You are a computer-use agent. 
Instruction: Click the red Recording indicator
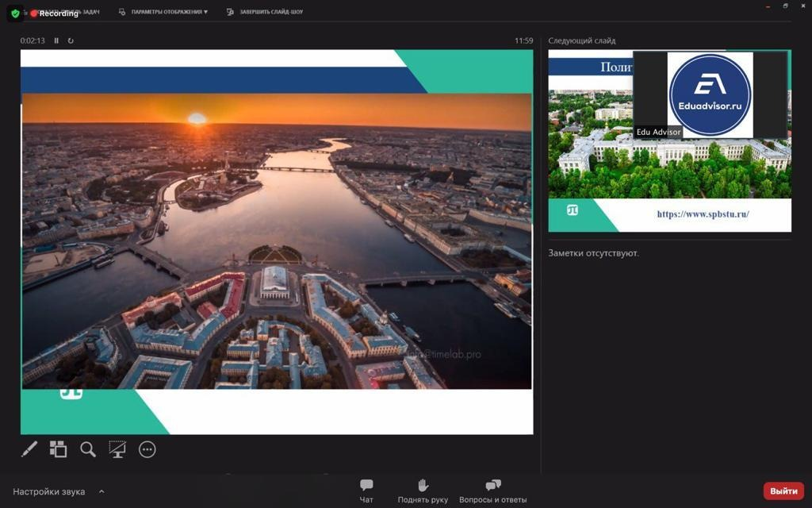54,13
